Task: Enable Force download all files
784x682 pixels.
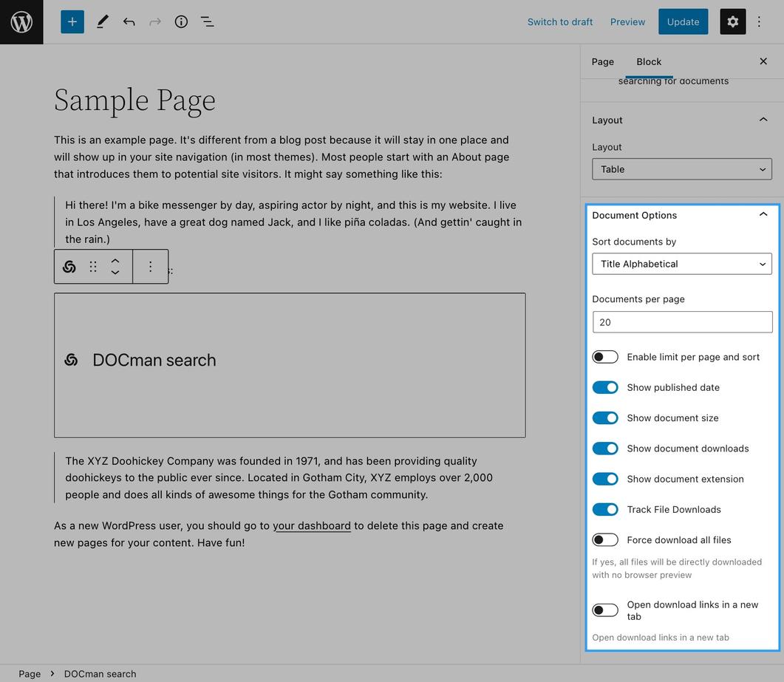Action: (x=605, y=540)
